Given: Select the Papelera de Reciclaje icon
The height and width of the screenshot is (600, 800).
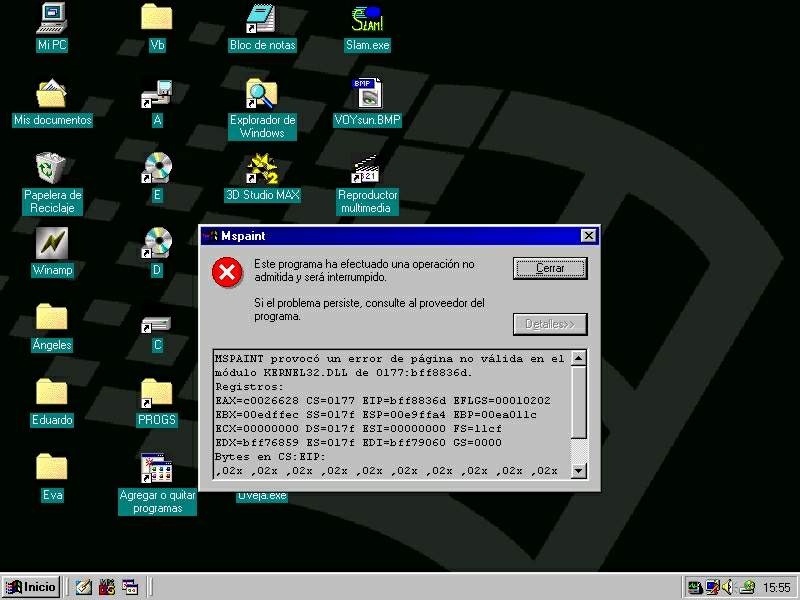Looking at the screenshot, I should 52,168.
